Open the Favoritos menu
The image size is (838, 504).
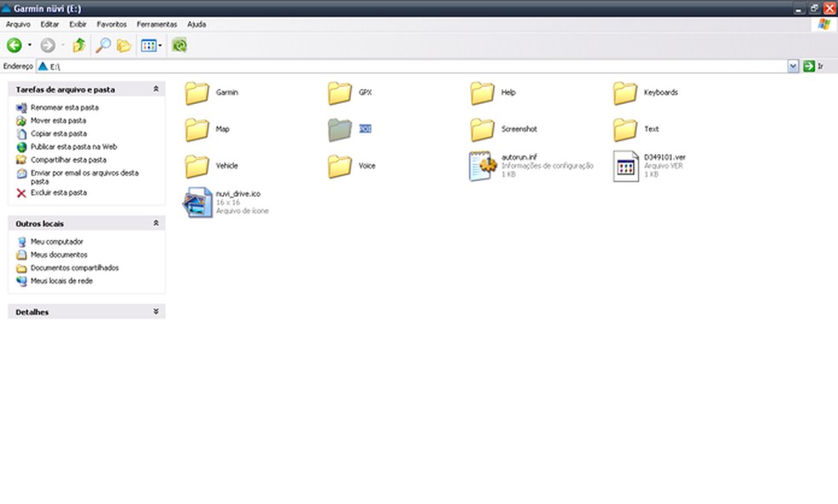(x=112, y=25)
